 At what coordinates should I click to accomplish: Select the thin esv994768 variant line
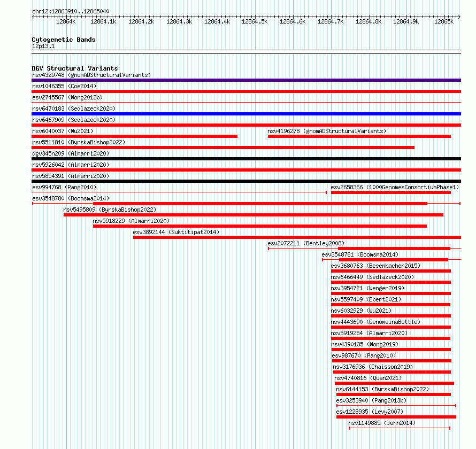(179, 192)
